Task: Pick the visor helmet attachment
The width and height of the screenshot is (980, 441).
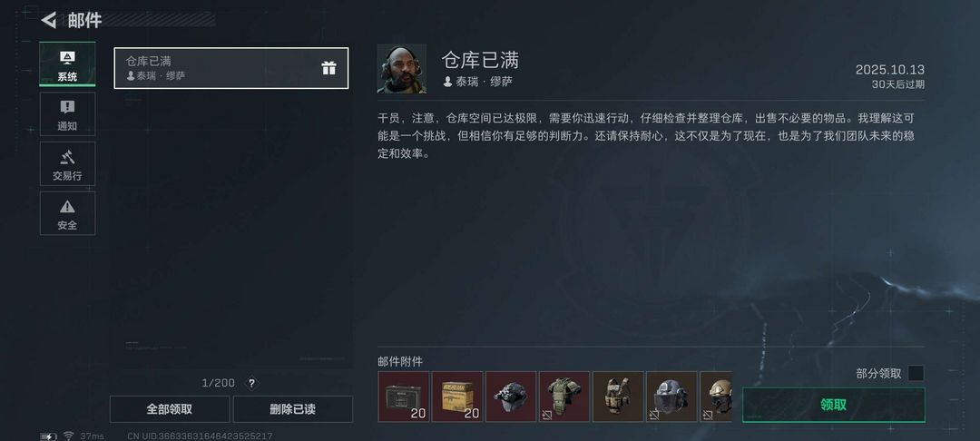Action: click(671, 397)
